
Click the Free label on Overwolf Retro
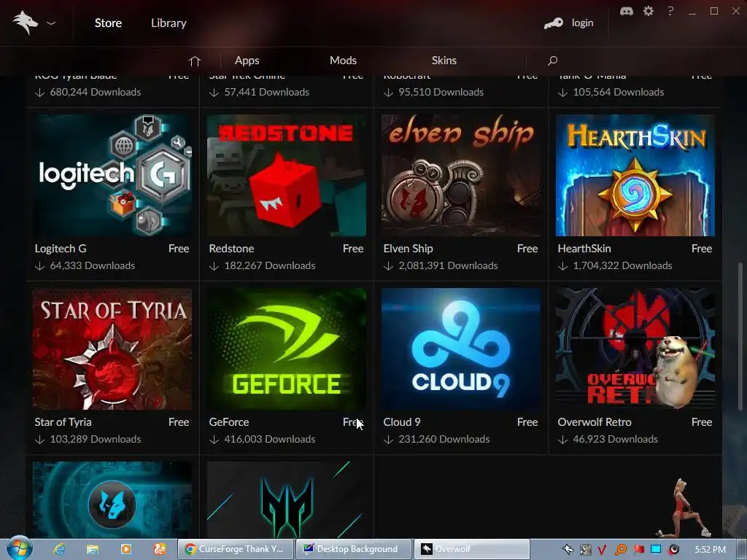pyautogui.click(x=702, y=422)
